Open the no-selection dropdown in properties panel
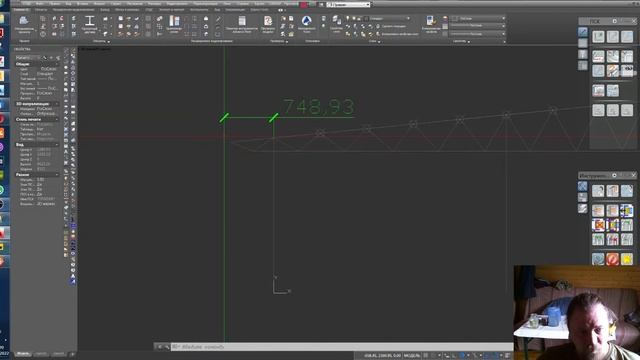 (x=28, y=58)
